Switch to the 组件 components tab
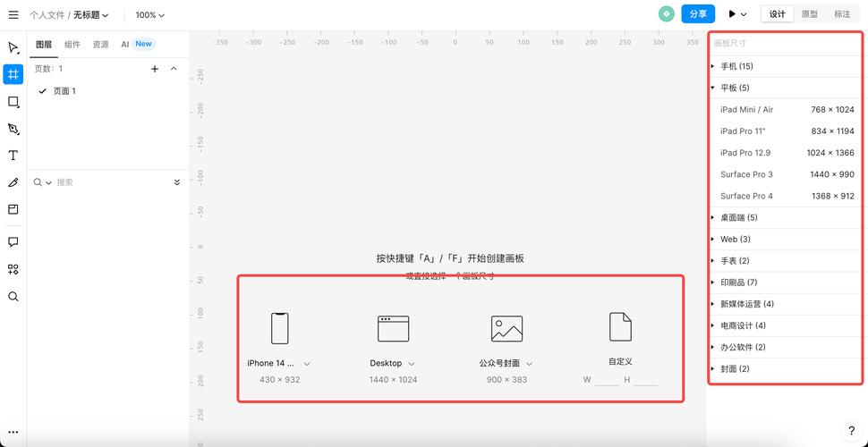This screenshot has width=868, height=447. tap(72, 45)
